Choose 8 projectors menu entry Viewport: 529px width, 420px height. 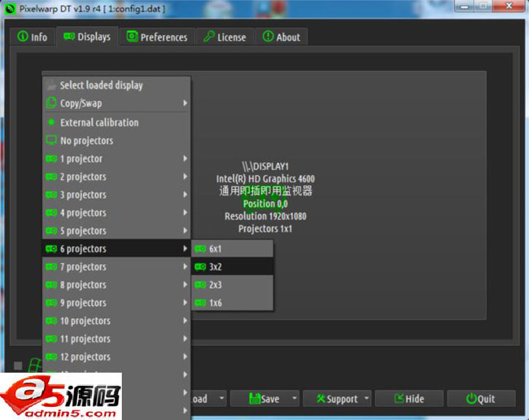[x=116, y=285]
